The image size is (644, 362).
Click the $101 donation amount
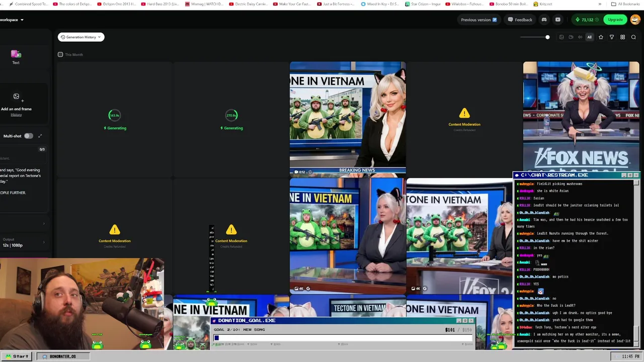(x=450, y=330)
